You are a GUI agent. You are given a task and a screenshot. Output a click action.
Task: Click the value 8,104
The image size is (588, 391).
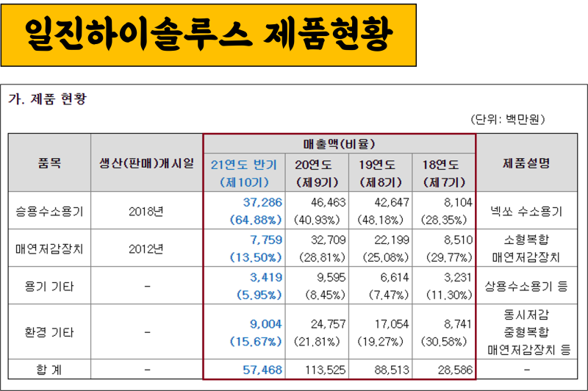(x=458, y=202)
